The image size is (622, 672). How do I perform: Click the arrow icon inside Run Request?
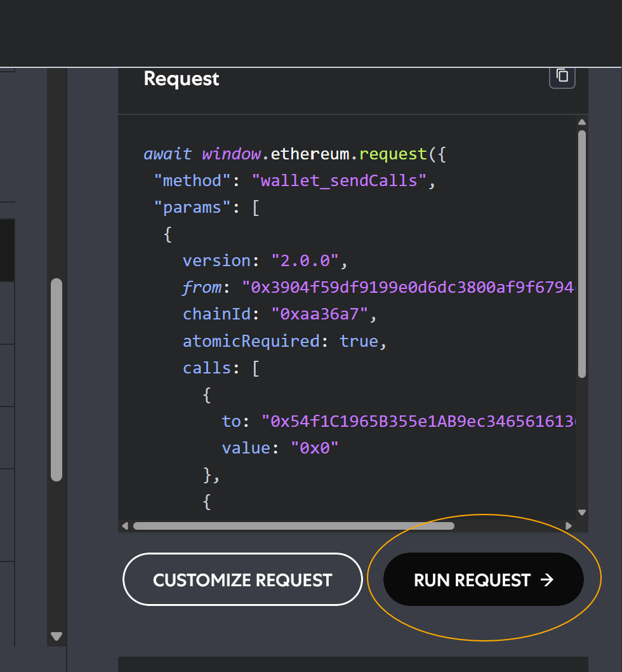pyautogui.click(x=547, y=580)
